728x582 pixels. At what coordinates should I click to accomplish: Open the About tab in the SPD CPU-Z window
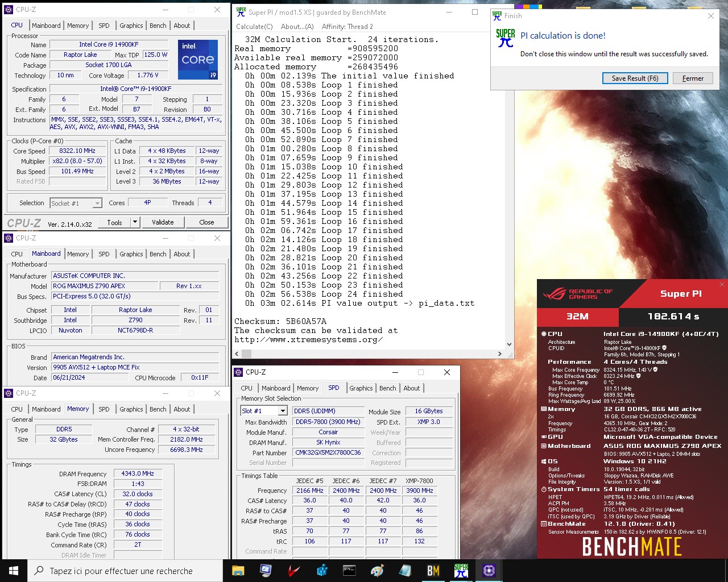412,388
